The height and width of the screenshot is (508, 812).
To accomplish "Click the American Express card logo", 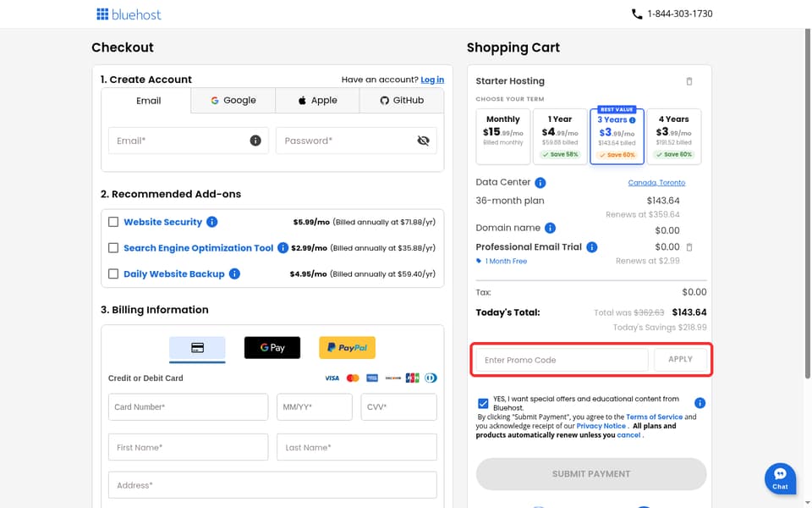I will pos(372,378).
